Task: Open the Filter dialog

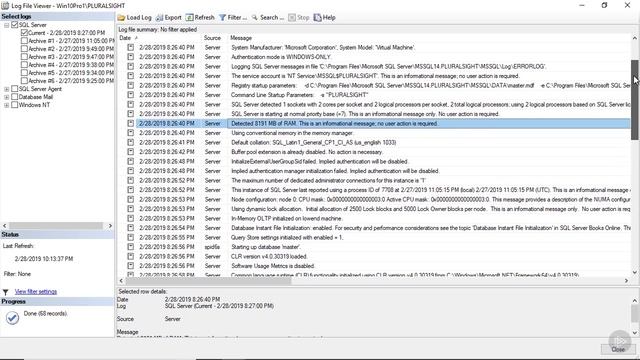Action: 233,18
